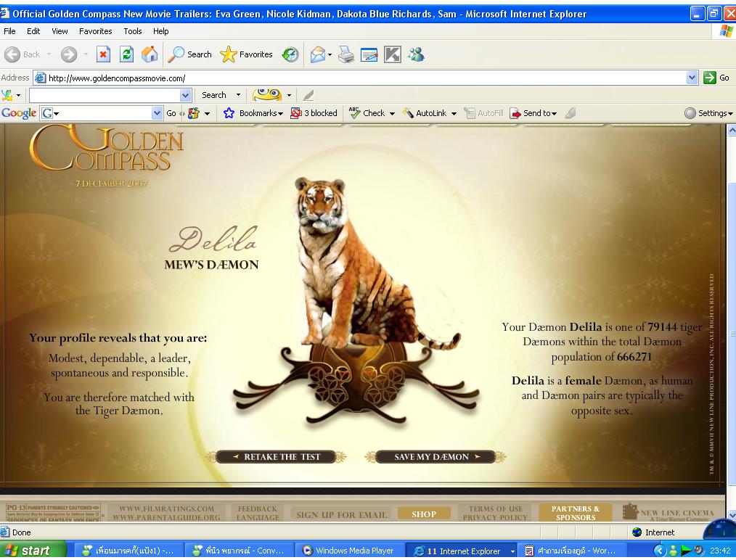Click the AutoFill button
The image size is (736, 560).
[483, 113]
